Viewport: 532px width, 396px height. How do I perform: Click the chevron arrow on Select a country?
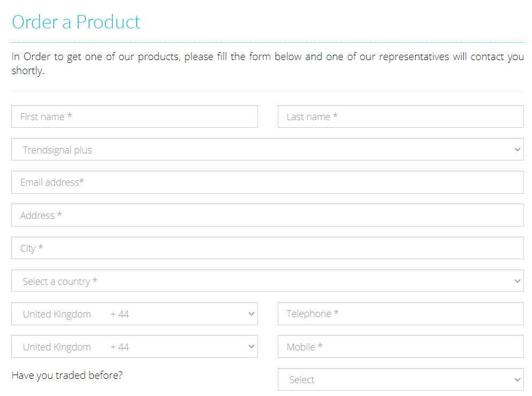coord(517,281)
